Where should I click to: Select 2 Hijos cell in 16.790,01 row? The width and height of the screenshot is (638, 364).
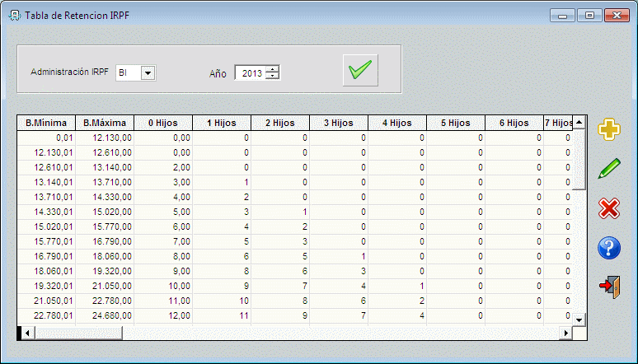point(280,256)
